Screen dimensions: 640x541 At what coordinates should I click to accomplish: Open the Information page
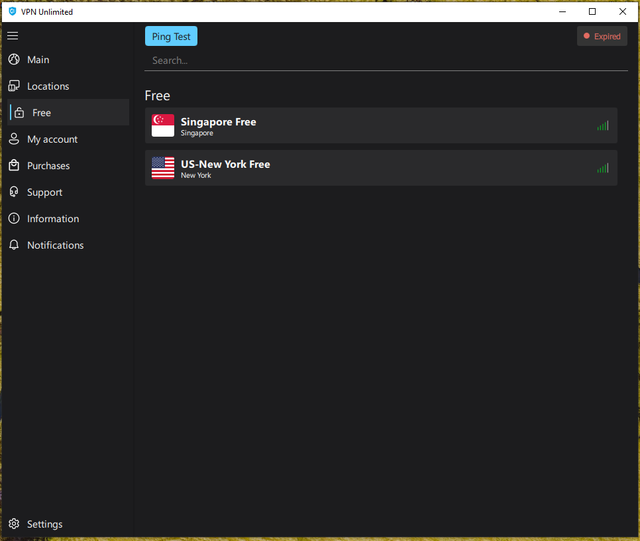tap(68, 219)
